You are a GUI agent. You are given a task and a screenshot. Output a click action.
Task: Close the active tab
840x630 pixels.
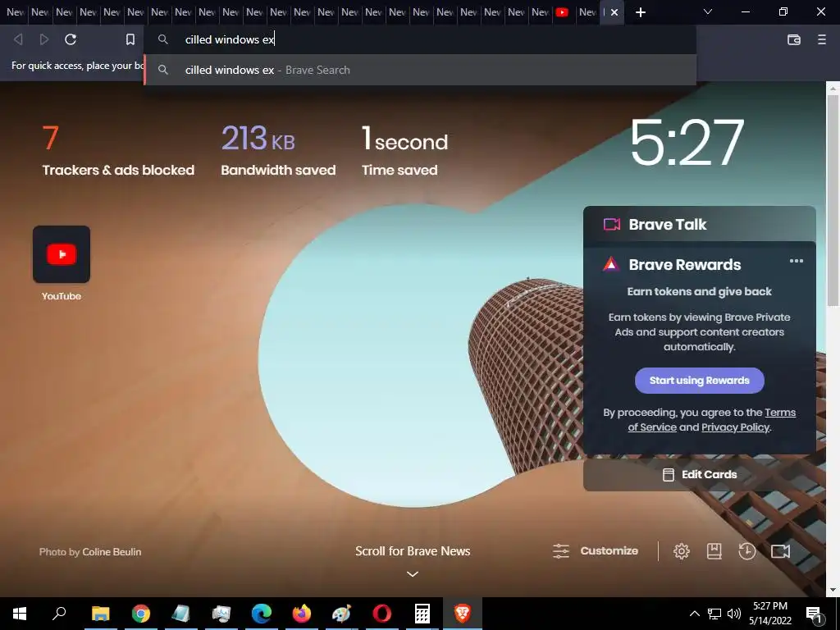(x=614, y=11)
